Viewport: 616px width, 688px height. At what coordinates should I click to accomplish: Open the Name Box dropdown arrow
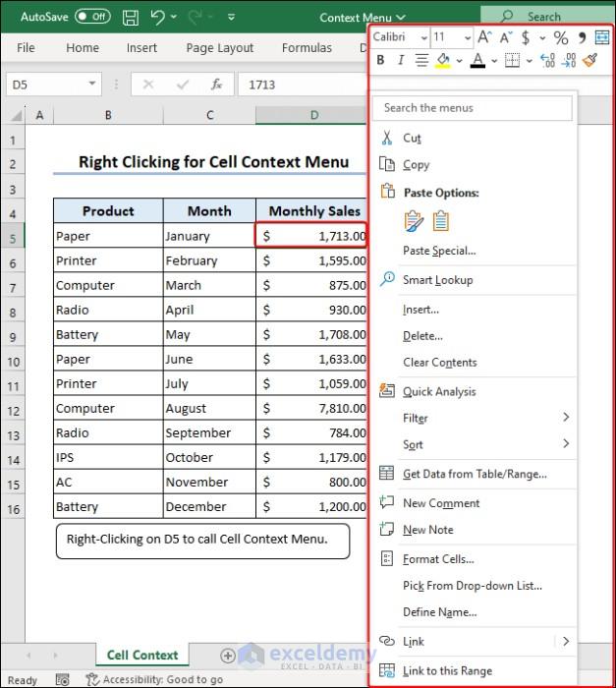[x=92, y=83]
